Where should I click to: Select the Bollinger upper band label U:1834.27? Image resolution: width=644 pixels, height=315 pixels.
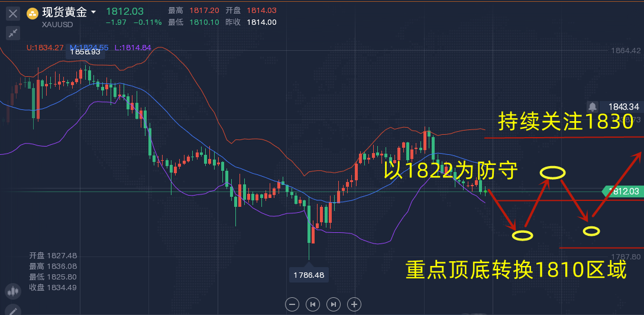45,48
